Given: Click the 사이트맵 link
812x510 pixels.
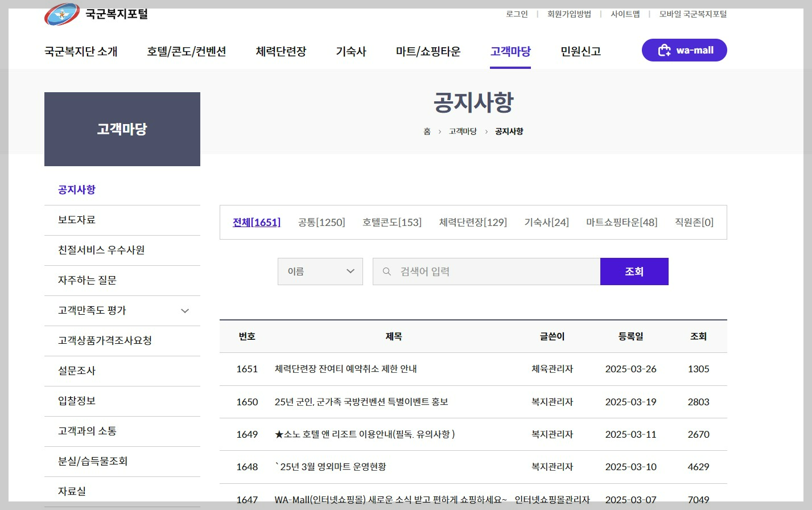Looking at the screenshot, I should [625, 14].
